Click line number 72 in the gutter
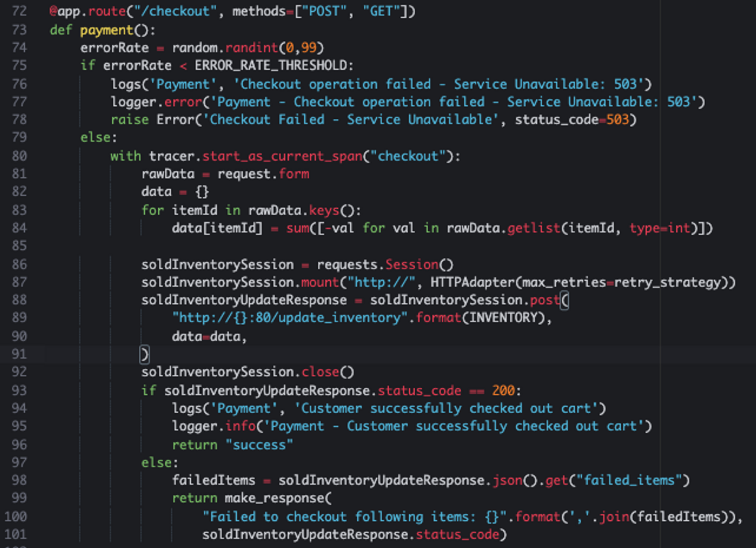Screen dimensions: 756x548 pos(19,11)
